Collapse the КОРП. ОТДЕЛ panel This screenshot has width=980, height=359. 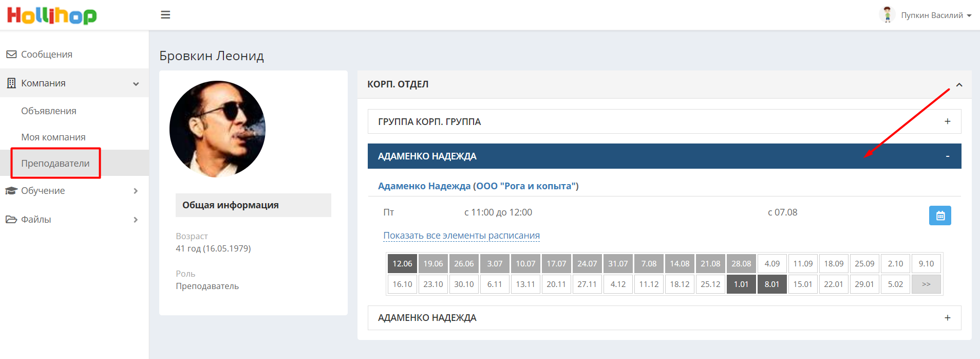tap(959, 85)
